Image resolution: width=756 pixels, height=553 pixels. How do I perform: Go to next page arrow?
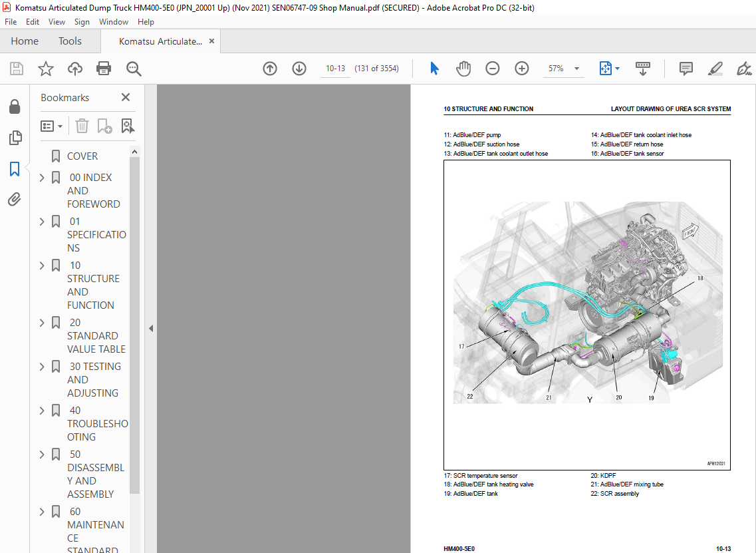click(299, 69)
